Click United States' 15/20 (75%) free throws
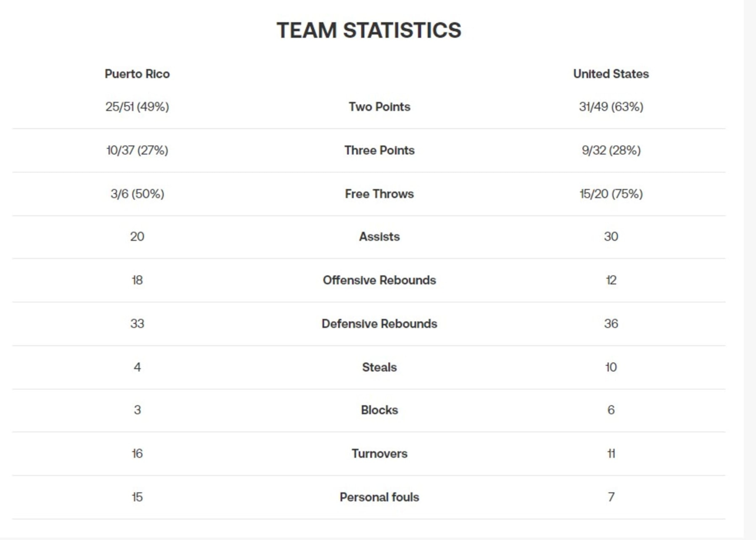The height and width of the screenshot is (540, 756). click(x=611, y=194)
